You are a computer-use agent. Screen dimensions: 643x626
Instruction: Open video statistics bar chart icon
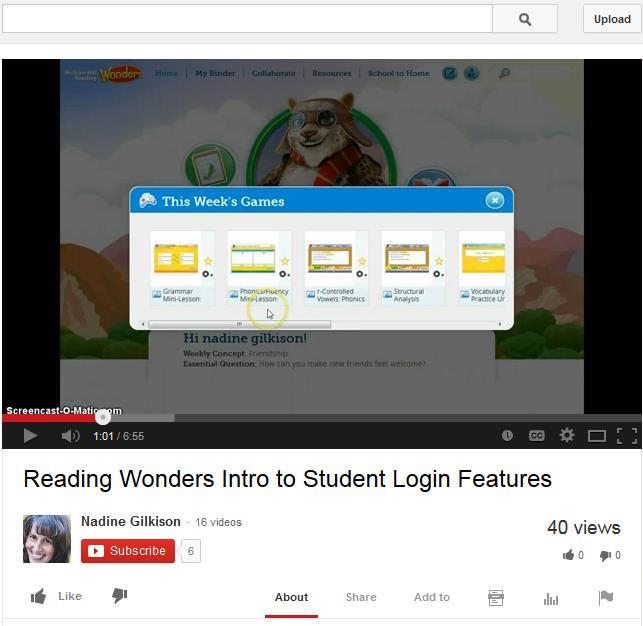(x=551, y=599)
